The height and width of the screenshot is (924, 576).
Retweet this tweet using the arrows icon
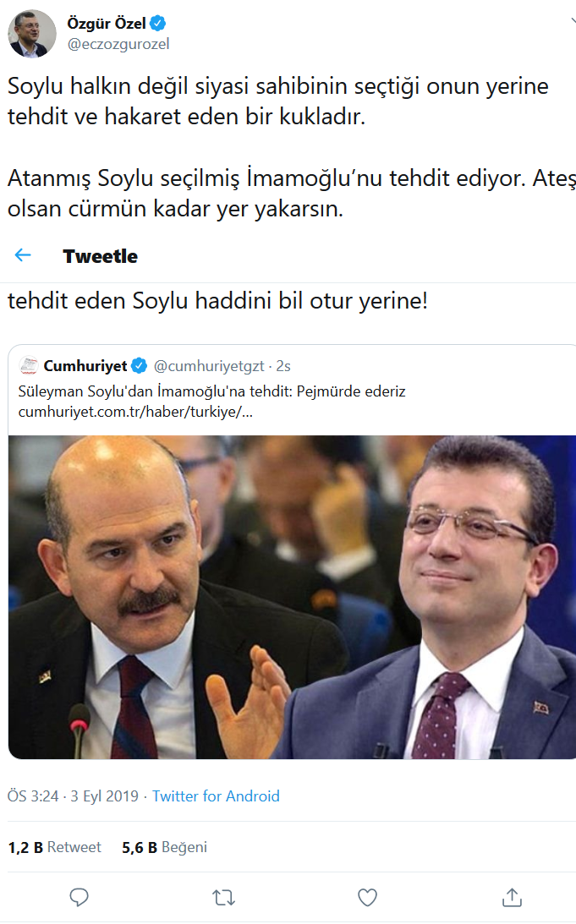coord(223,898)
